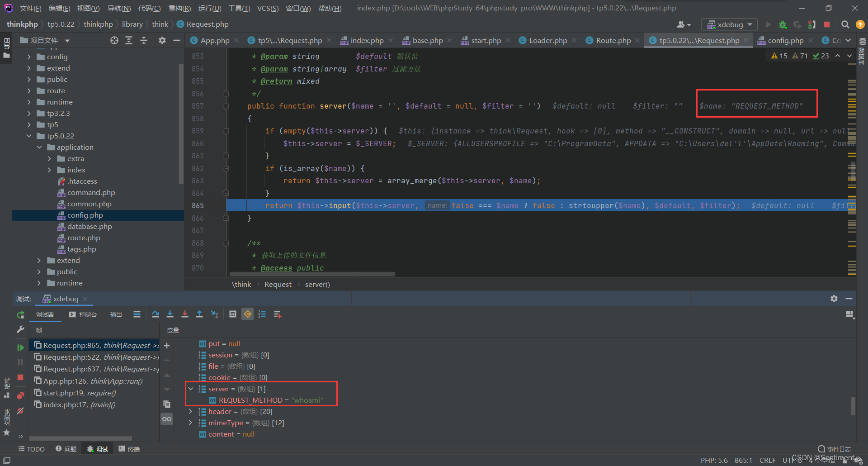
Task: Click the green bug Debug icon in top toolbar
Action: pyautogui.click(x=783, y=24)
